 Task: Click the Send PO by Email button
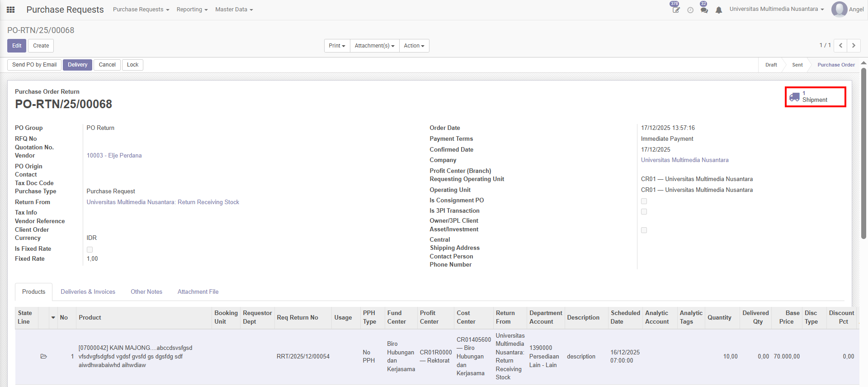click(x=34, y=65)
